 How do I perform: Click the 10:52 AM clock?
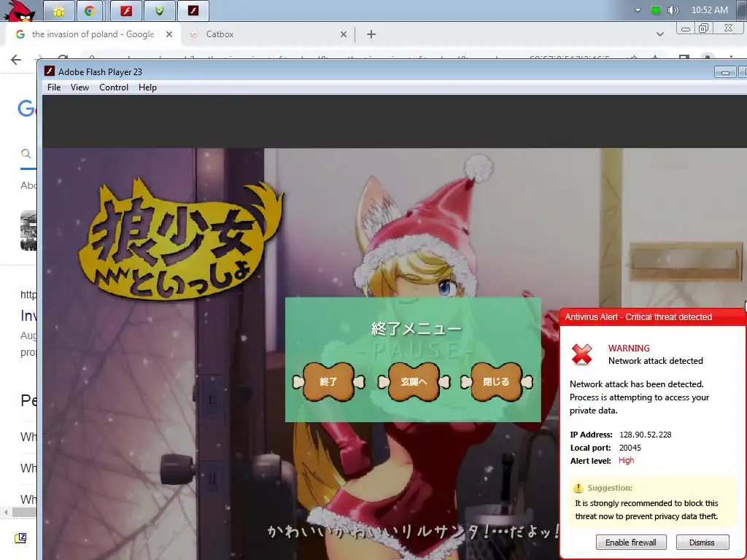[x=709, y=10]
